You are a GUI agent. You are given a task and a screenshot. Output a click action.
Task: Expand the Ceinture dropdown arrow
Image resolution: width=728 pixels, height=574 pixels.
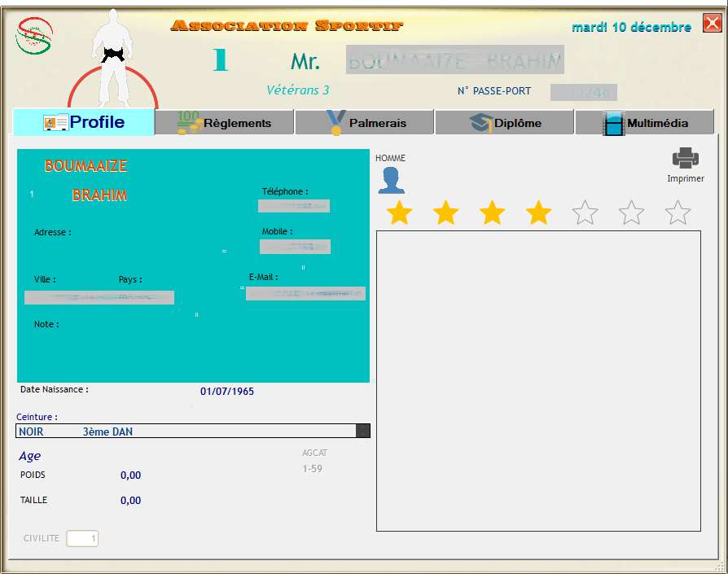tap(363, 432)
